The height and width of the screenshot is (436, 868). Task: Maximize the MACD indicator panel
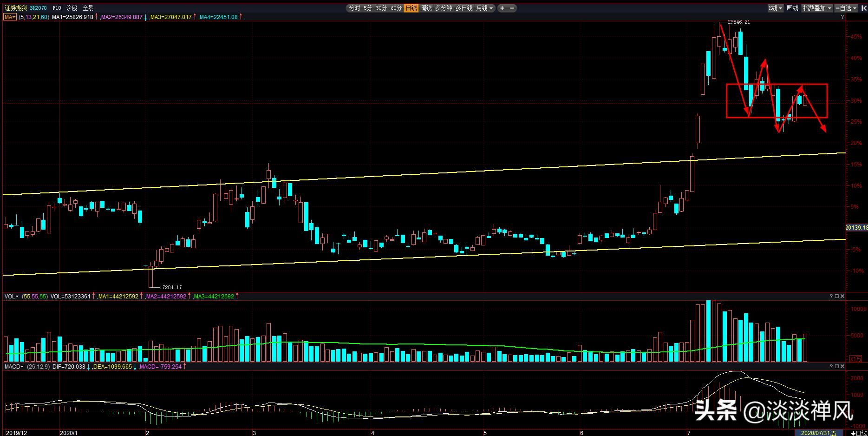point(837,367)
